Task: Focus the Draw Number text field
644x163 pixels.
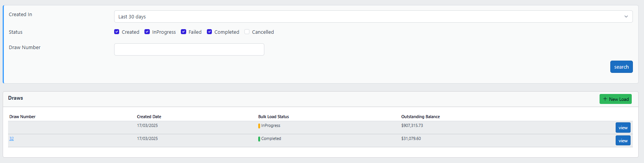Action: [x=189, y=49]
